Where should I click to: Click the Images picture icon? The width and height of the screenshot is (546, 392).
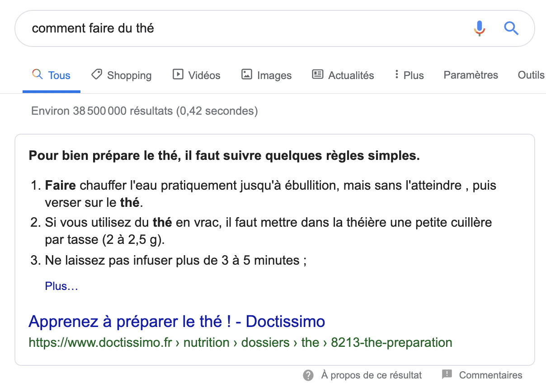coord(246,75)
